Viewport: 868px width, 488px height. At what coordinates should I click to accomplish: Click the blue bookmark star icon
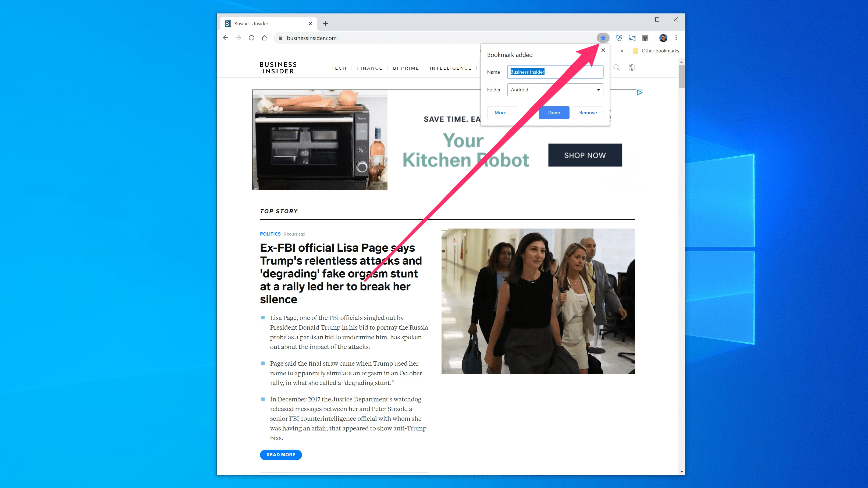(x=603, y=38)
